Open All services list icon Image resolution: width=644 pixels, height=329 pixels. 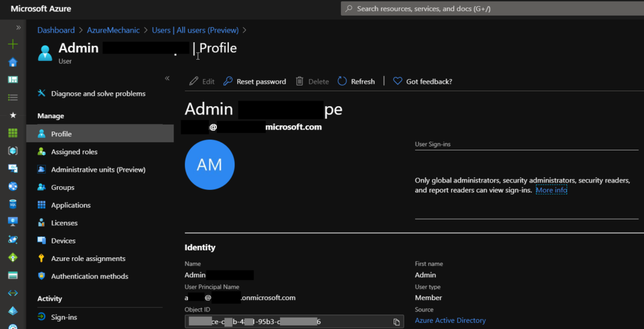[x=13, y=98]
